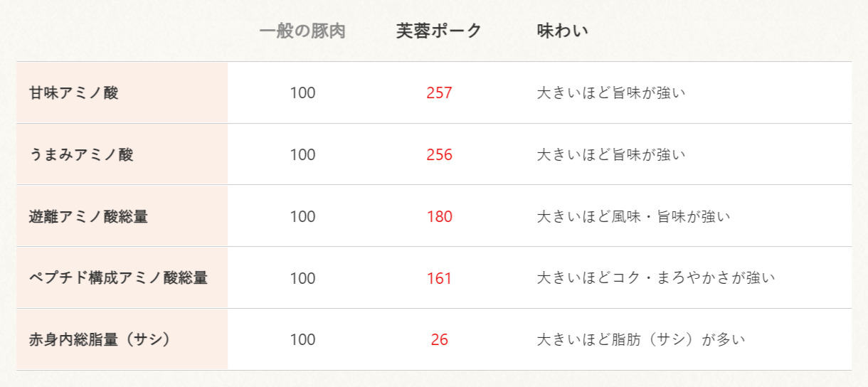Click the red value 257
This screenshot has height=387, width=868.
tap(439, 92)
